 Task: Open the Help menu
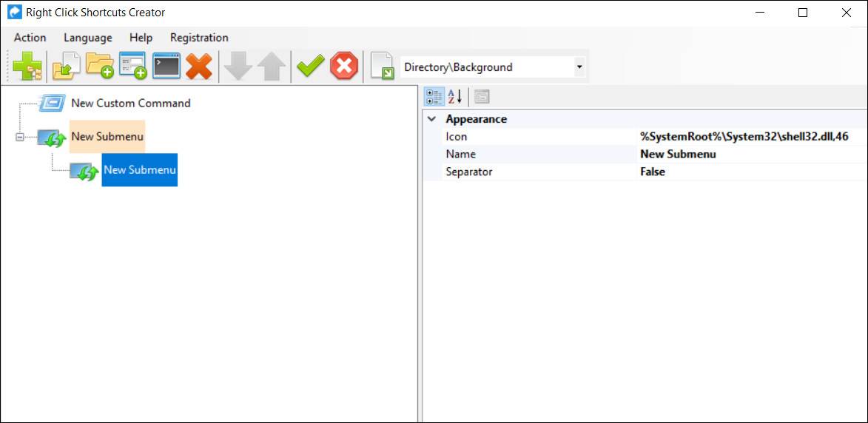coord(141,38)
